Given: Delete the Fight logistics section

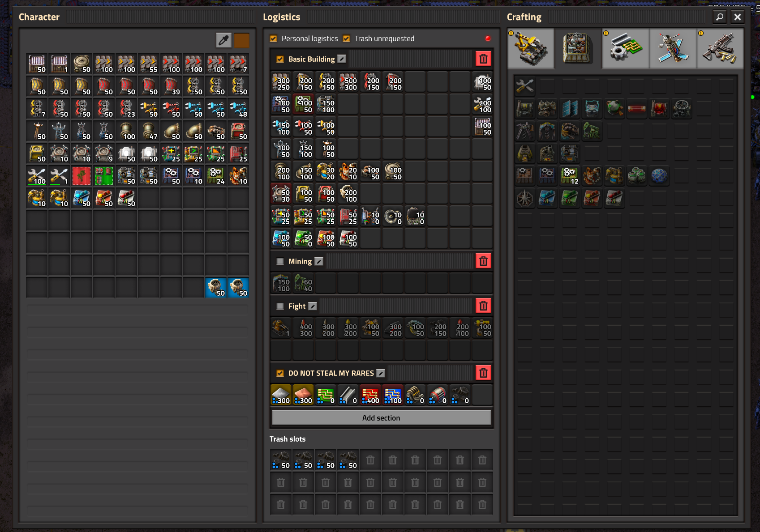Looking at the screenshot, I should pos(483,306).
